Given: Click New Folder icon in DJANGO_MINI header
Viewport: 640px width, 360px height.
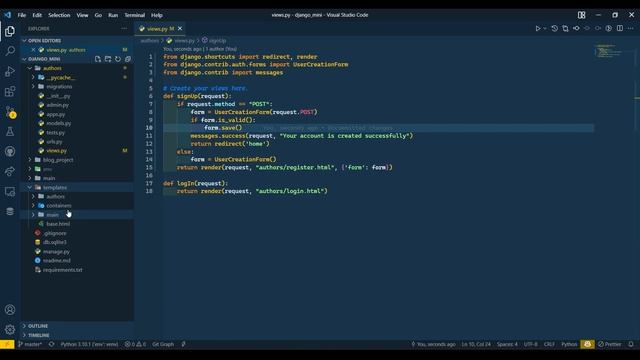Looking at the screenshot, I should click(x=108, y=59).
